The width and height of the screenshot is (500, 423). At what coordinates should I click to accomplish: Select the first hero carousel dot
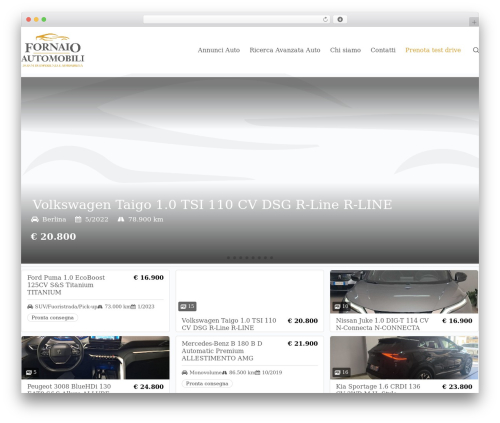pos(228,258)
